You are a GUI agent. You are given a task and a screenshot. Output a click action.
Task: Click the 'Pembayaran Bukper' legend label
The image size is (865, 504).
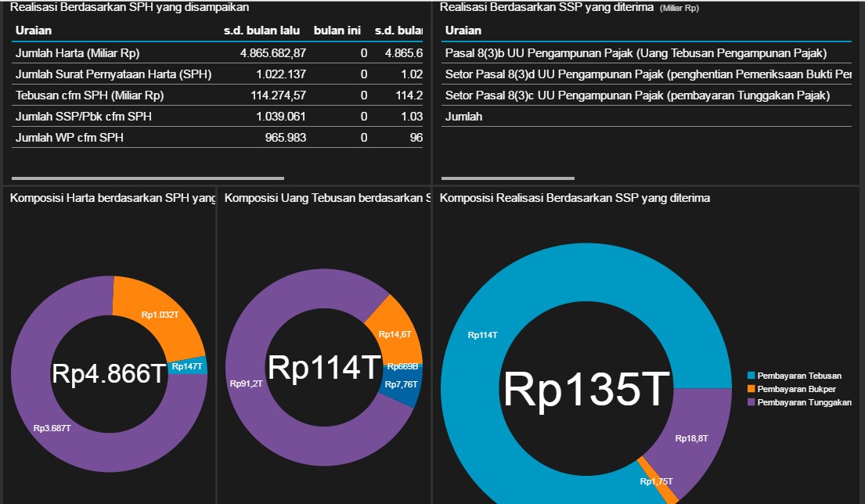point(797,389)
